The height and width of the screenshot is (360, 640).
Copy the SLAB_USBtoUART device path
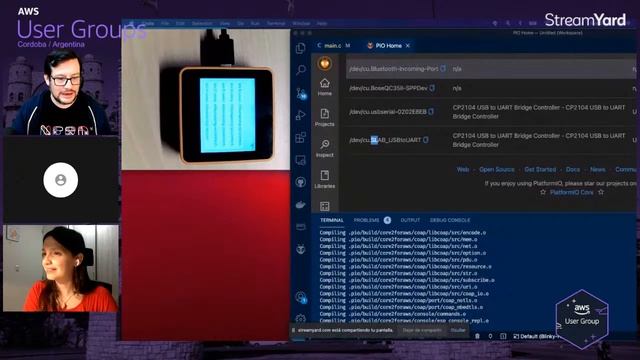426,140
